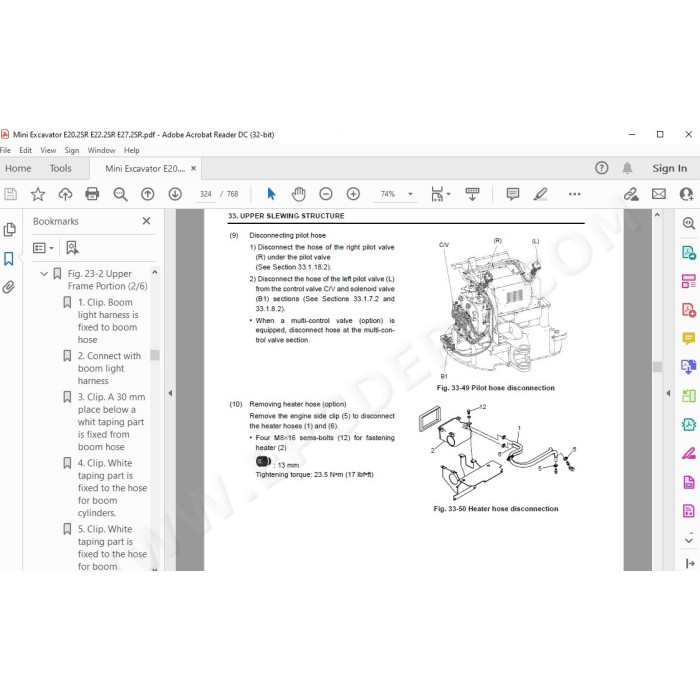Click zoom percentage field 74%
The height and width of the screenshot is (700, 700).
(388, 194)
